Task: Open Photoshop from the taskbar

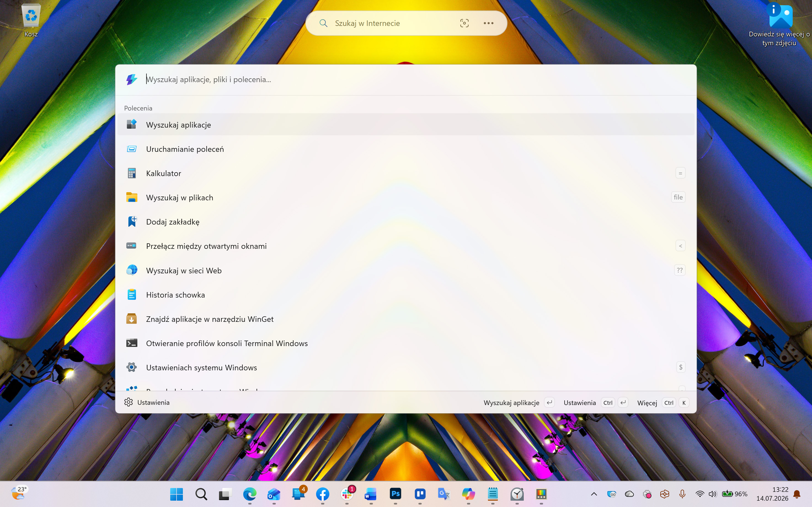Action: [x=396, y=494]
